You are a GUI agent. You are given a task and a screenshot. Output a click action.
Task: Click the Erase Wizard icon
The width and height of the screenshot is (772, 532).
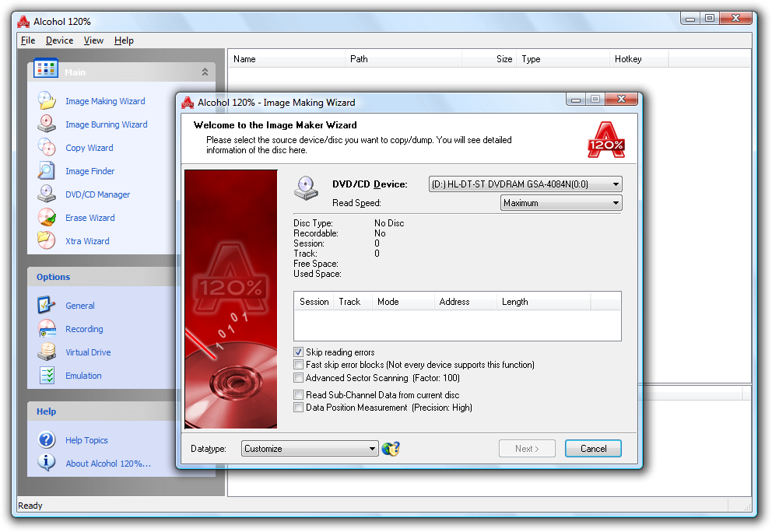coord(47,218)
